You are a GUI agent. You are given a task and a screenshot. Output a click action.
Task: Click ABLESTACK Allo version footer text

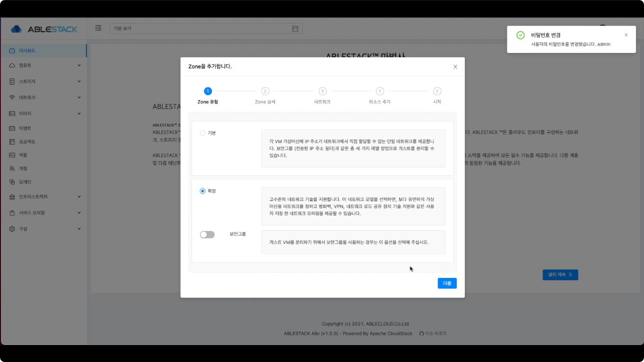(348, 334)
